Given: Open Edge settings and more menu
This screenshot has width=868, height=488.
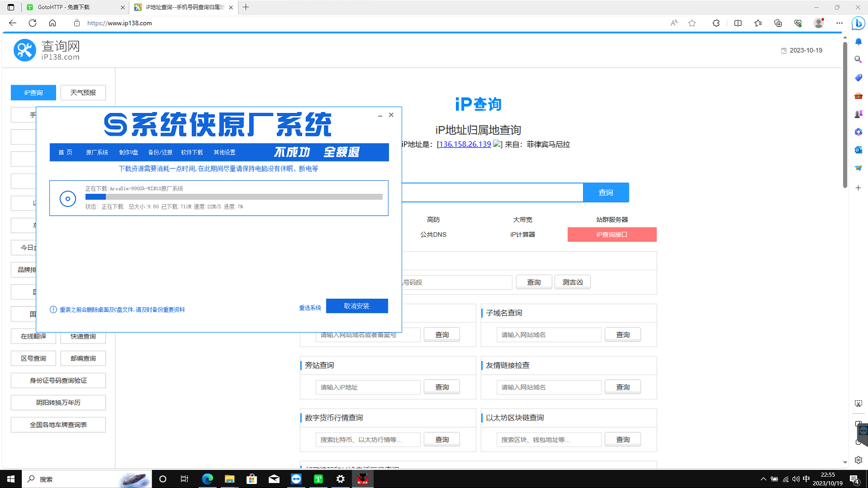Looking at the screenshot, I should click(x=839, y=23).
